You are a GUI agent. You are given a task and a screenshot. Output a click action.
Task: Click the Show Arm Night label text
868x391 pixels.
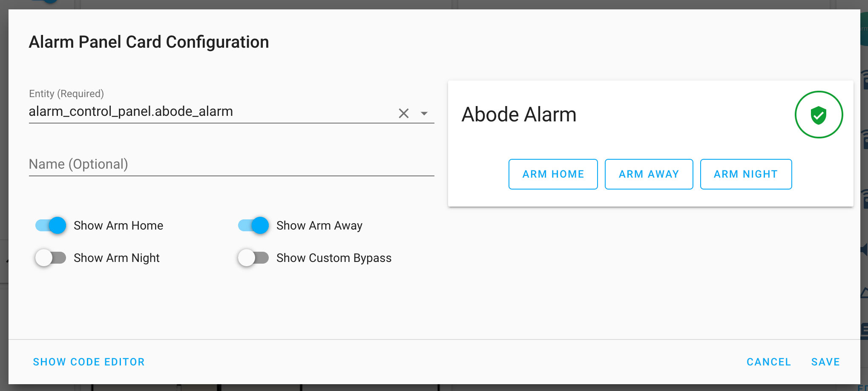(x=116, y=258)
